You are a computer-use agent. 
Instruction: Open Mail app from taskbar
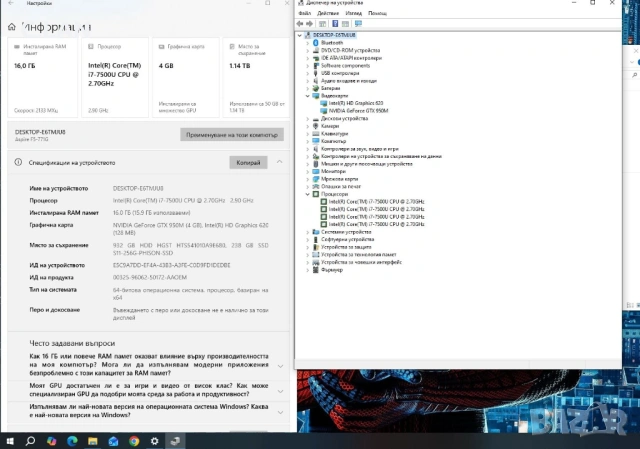click(113, 441)
